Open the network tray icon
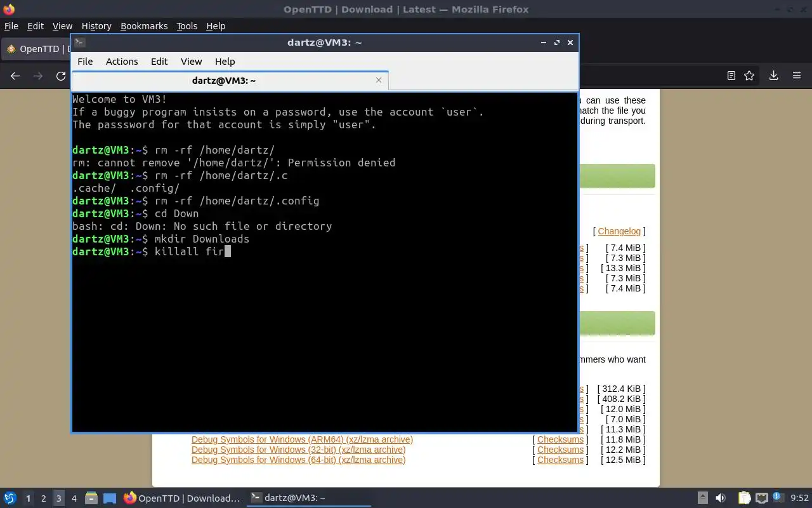Viewport: 812px width, 508px height. click(761, 498)
